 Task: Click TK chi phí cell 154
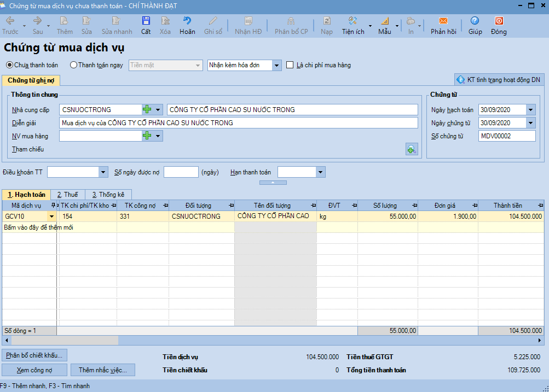pyautogui.click(x=88, y=217)
